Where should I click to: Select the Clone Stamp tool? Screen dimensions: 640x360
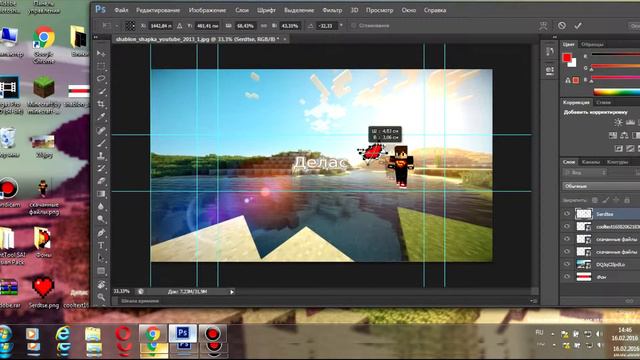[x=101, y=156]
